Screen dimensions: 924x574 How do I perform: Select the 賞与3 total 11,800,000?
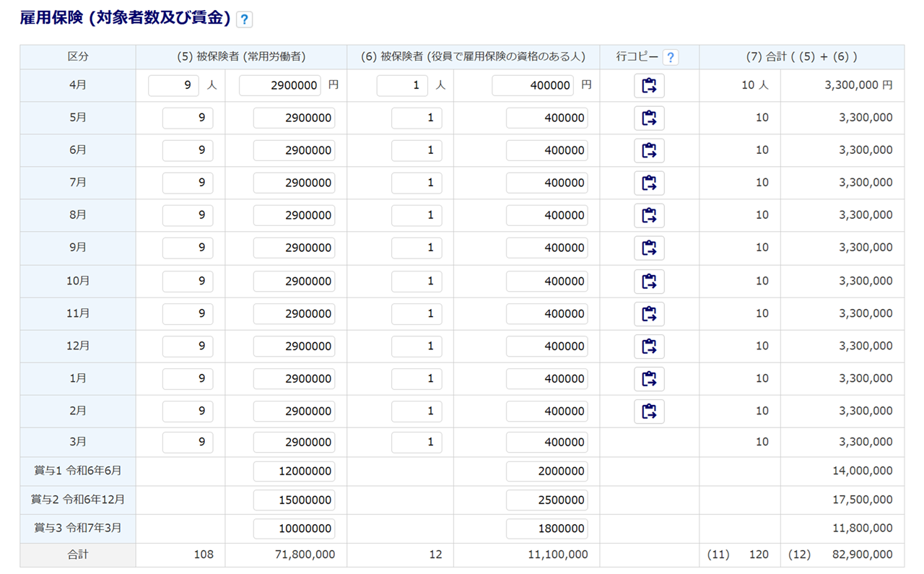click(x=862, y=529)
